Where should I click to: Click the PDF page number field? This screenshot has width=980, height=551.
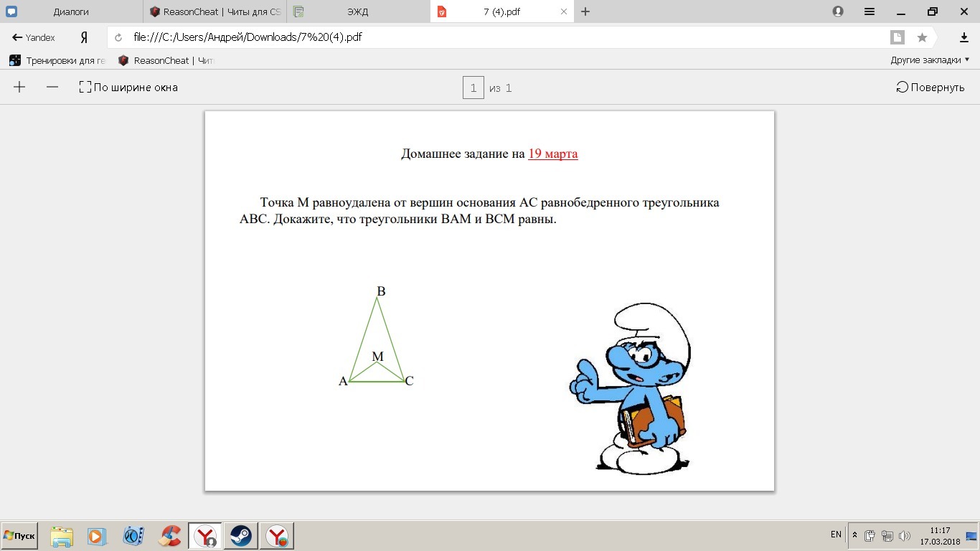click(x=473, y=88)
